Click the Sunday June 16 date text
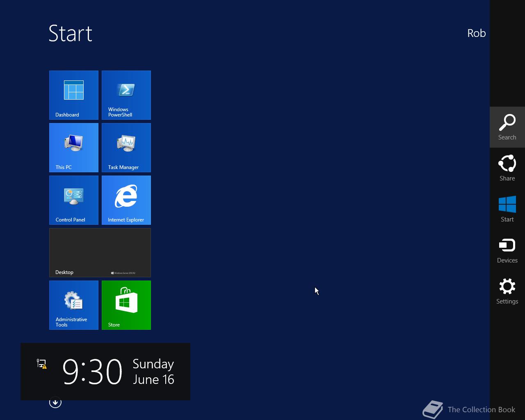 pyautogui.click(x=153, y=372)
